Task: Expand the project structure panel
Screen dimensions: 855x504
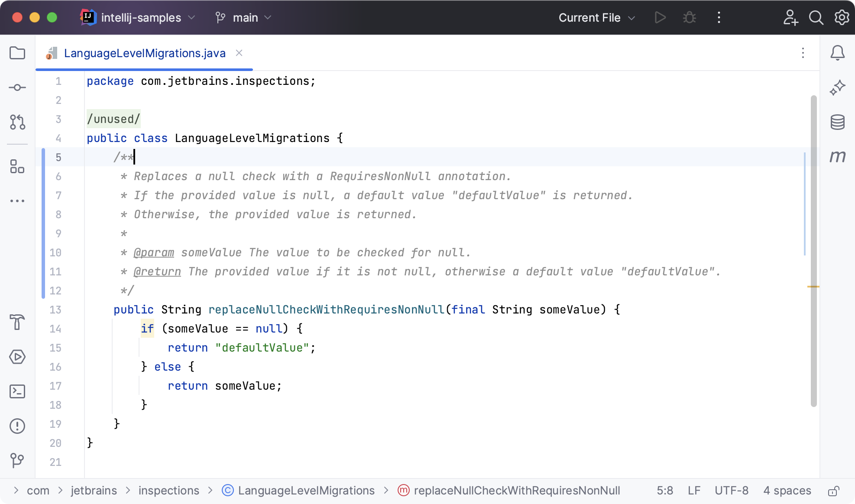Action: coord(17,53)
